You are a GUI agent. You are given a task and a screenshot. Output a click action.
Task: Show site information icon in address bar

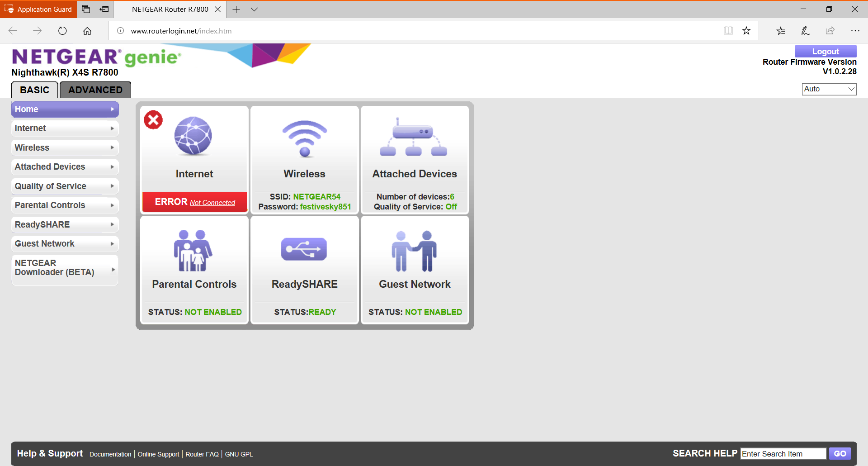[x=120, y=31]
